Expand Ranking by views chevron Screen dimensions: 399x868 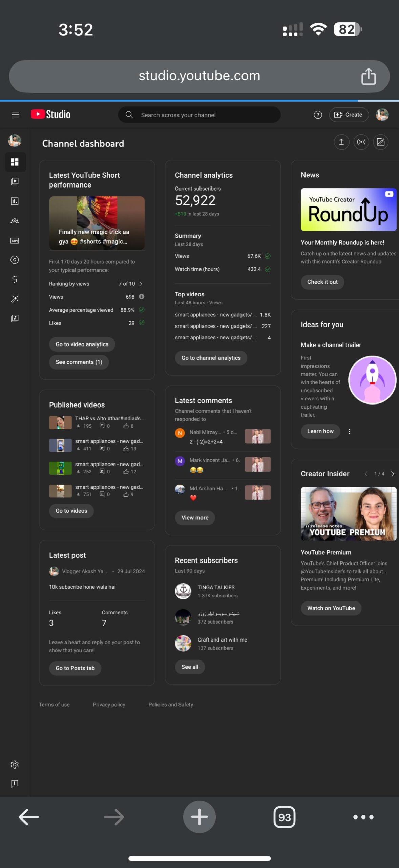click(x=141, y=284)
